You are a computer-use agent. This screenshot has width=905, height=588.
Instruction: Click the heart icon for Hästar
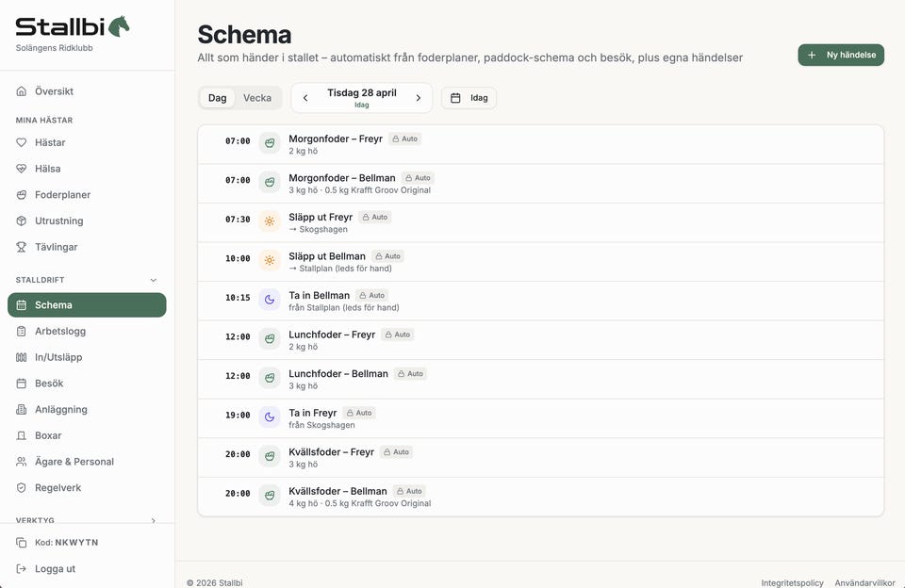tap(22, 142)
